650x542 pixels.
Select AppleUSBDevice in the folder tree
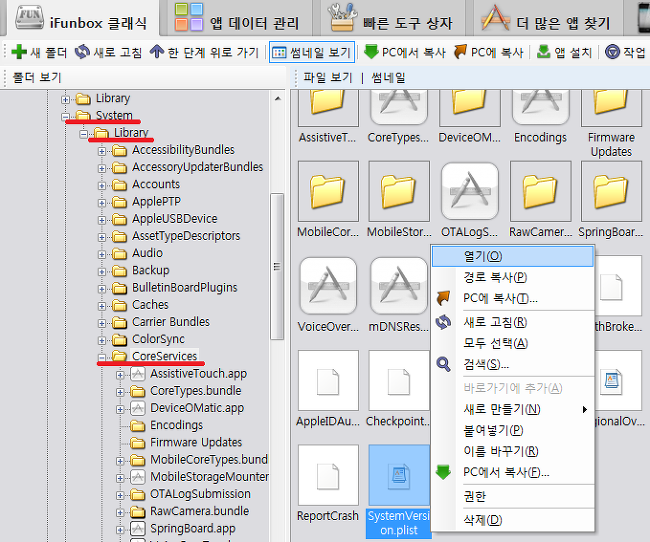pos(174,219)
